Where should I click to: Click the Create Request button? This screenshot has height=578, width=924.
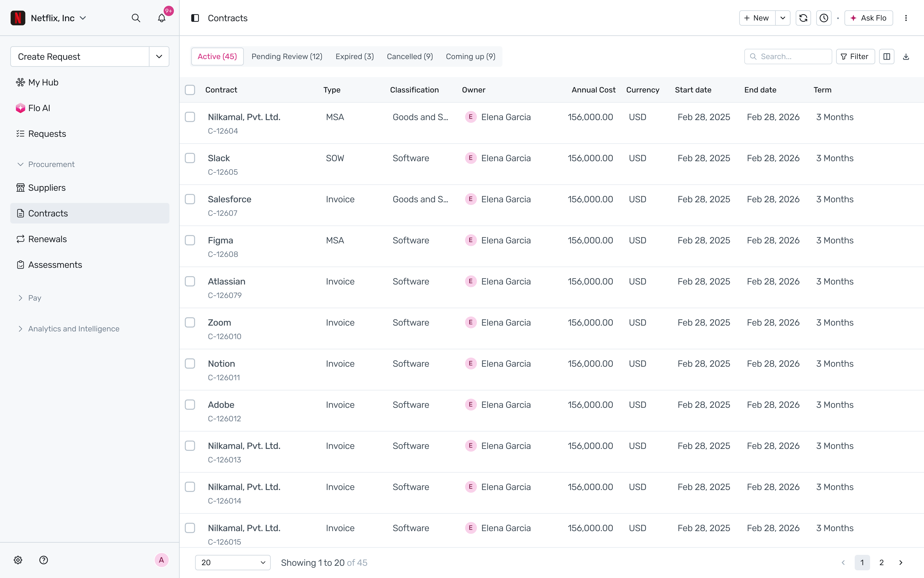point(80,57)
